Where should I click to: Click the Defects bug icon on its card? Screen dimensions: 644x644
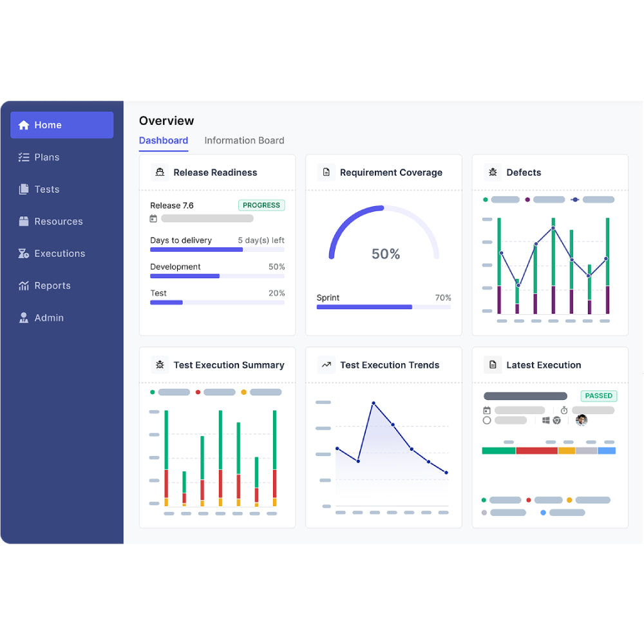(x=493, y=173)
